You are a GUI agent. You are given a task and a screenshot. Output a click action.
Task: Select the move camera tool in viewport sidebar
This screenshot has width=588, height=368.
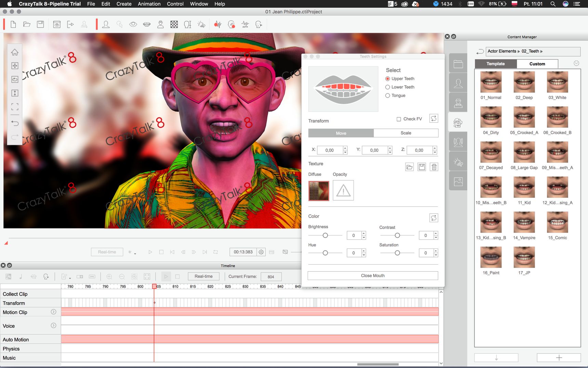[x=15, y=66]
